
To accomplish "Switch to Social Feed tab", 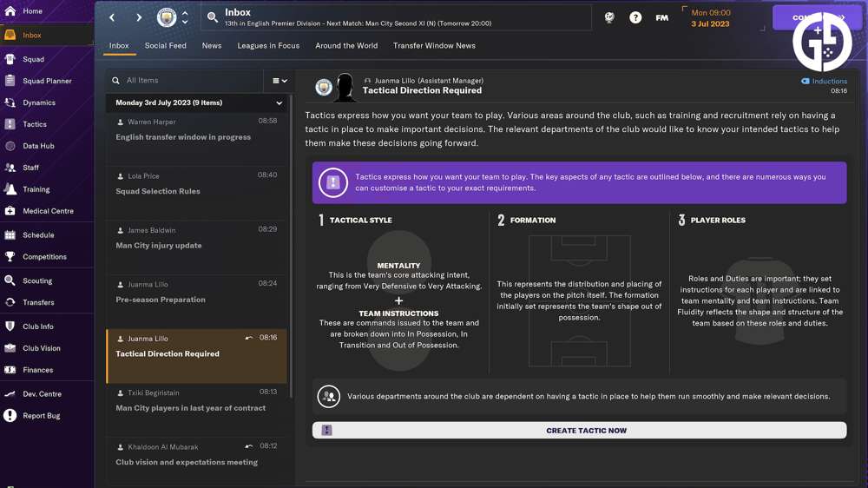I will (x=166, y=45).
